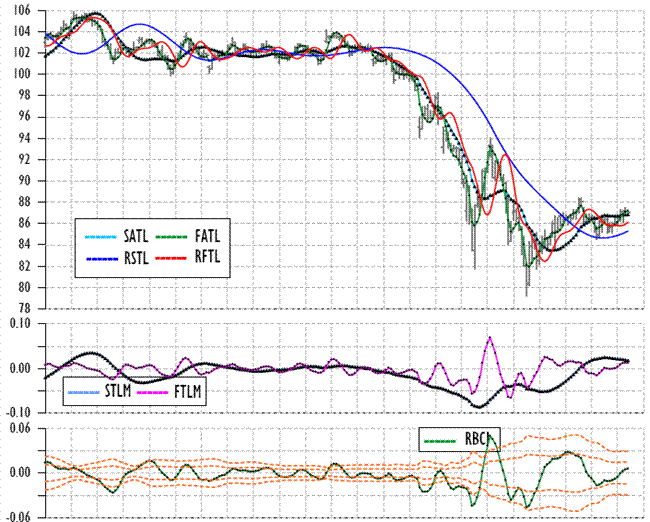Click the FTLM magenta peak in middle panel
Viewport: 650px width, 522px height.
(x=489, y=337)
